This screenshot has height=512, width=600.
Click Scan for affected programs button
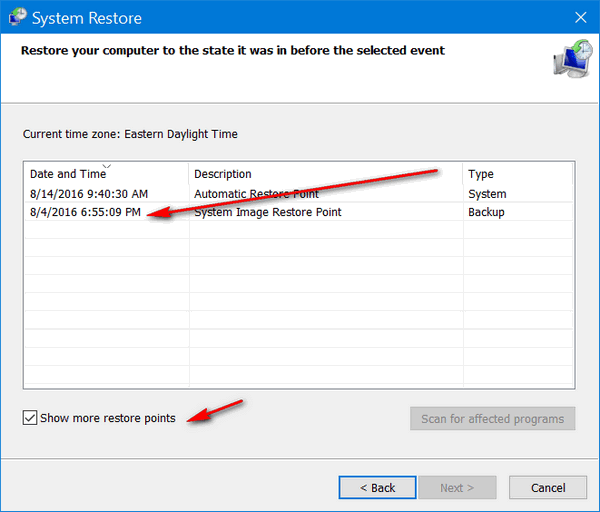[x=492, y=419]
